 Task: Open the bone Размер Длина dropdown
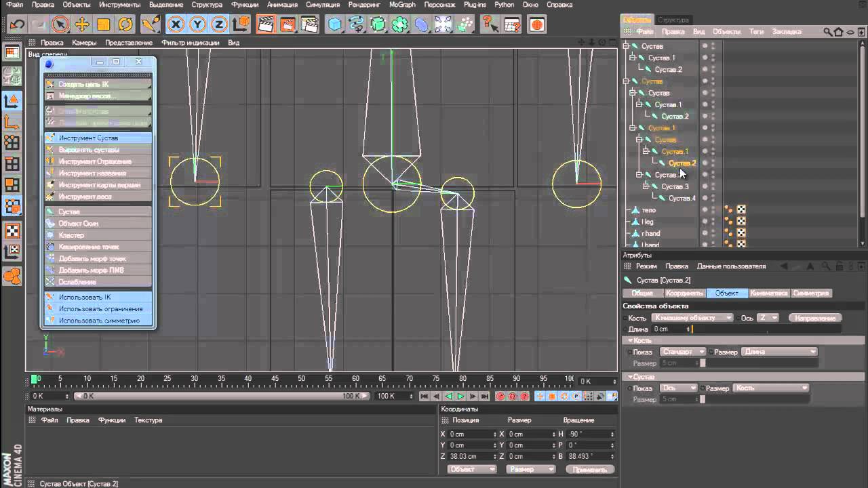pyautogui.click(x=780, y=352)
